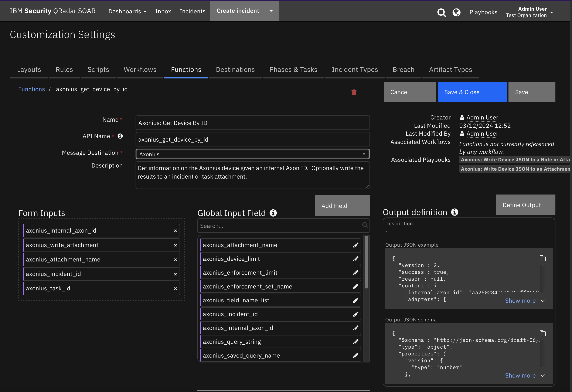The width and height of the screenshot is (572, 392).
Task: Open Create incident dropdown arrow
Action: pos(271,11)
